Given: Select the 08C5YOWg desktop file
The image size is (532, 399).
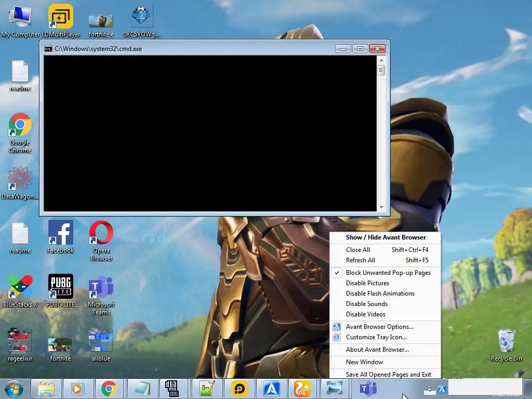Looking at the screenshot, I should pos(141,21).
